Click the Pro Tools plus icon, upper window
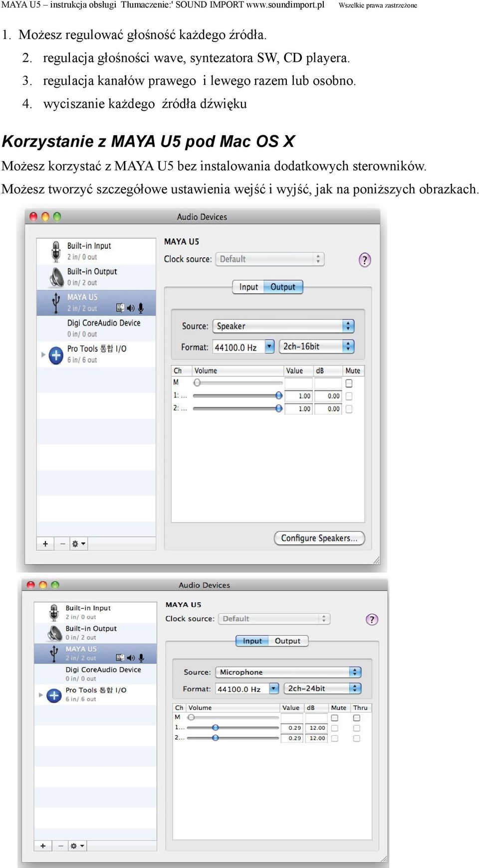The image size is (479, 868). (x=56, y=355)
